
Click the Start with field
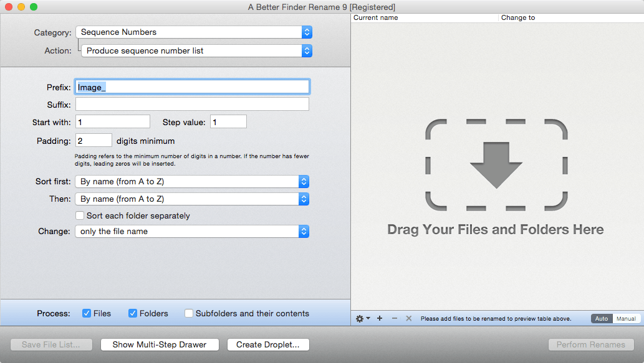[x=113, y=122]
